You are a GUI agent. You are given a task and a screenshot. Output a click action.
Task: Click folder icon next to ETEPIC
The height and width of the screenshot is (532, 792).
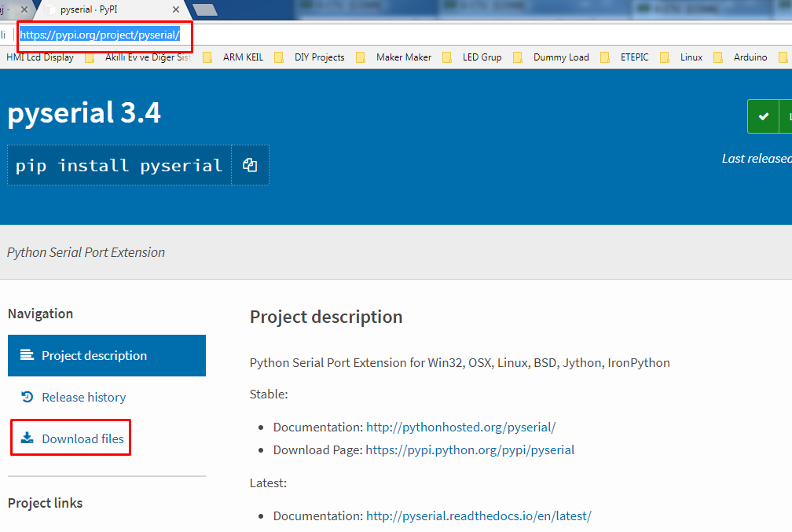(x=605, y=57)
